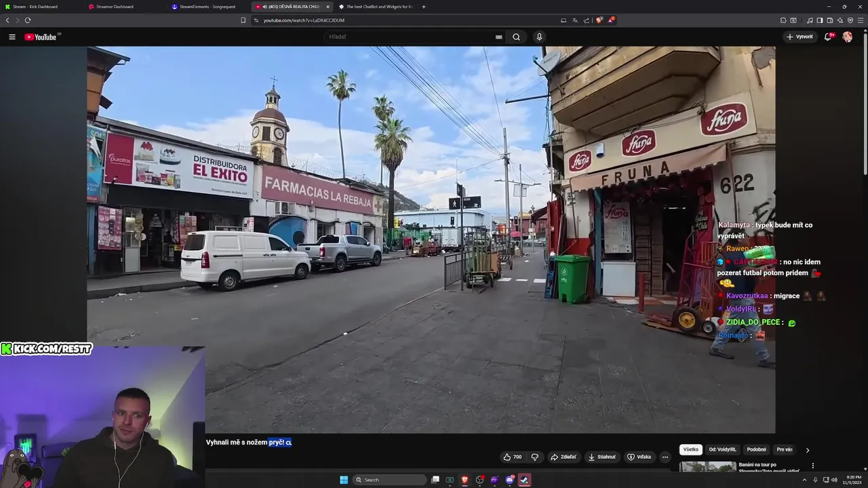This screenshot has height=488, width=868.
Task: Open the clock showing 9:20 PM
Action: 851,480
